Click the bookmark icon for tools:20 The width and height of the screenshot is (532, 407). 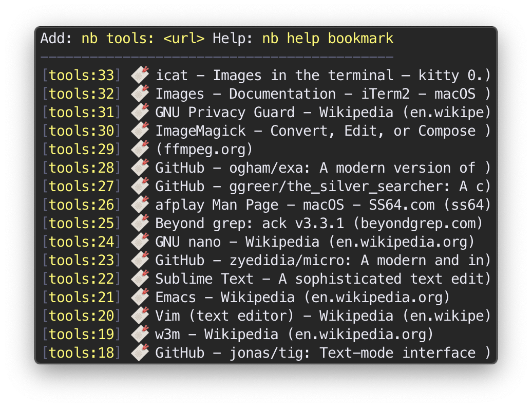[x=140, y=316]
